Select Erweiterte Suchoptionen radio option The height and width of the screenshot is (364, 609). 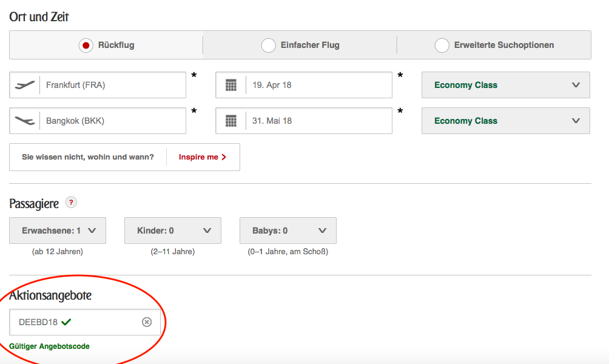443,45
